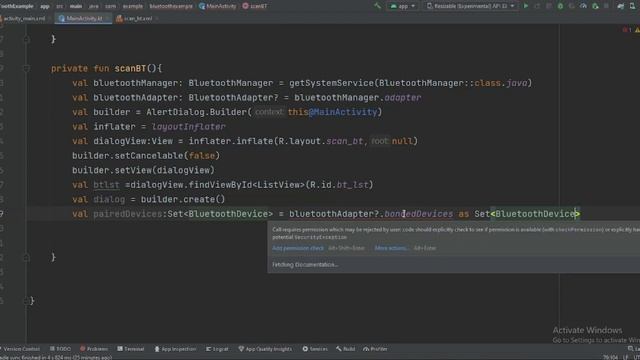Click builder.setCancelable(false) line

tap(146, 156)
